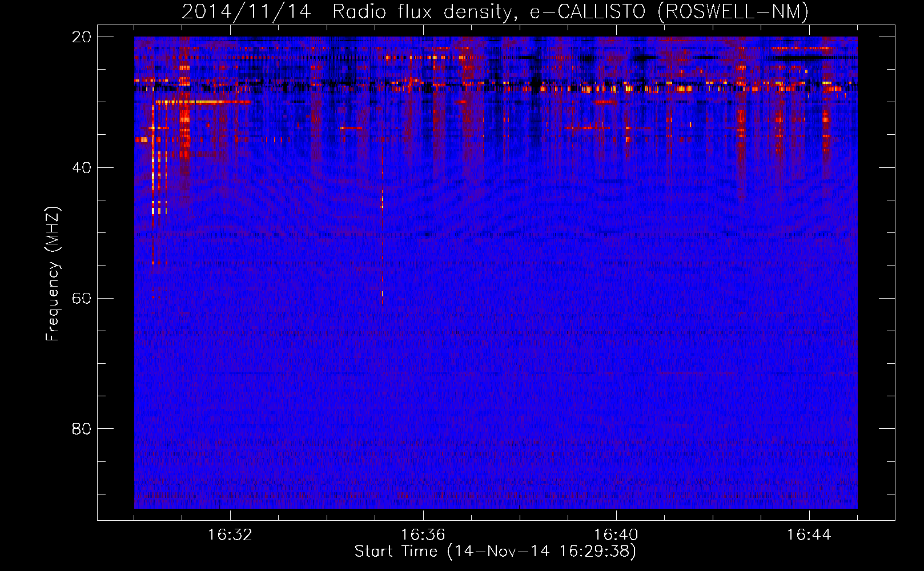Click the 60 frequency tick label
Image resolution: width=924 pixels, height=571 pixels.
pyautogui.click(x=82, y=298)
